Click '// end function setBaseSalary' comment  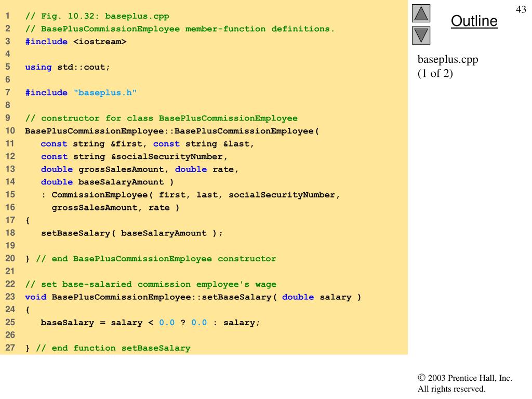(113, 348)
